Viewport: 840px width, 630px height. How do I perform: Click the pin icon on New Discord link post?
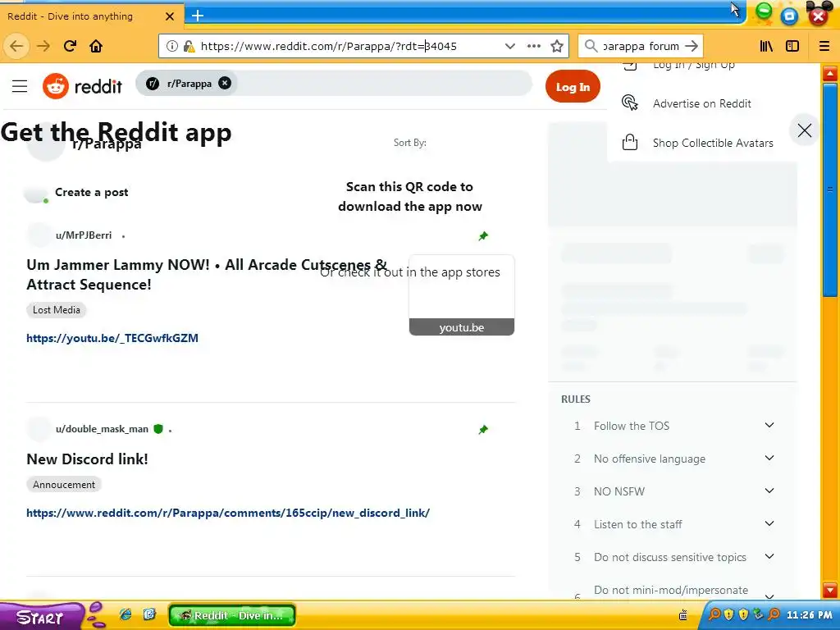pyautogui.click(x=483, y=429)
